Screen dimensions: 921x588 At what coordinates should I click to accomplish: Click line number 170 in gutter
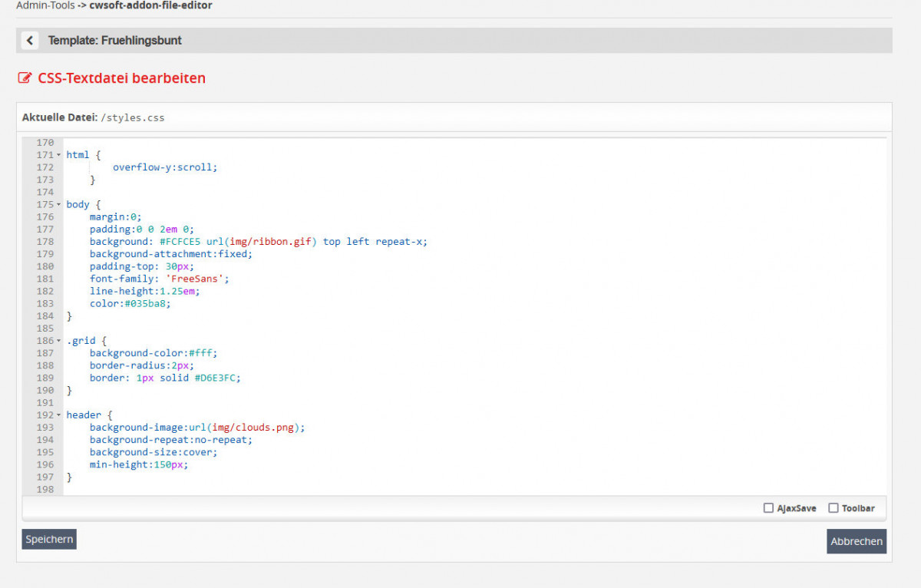point(45,143)
